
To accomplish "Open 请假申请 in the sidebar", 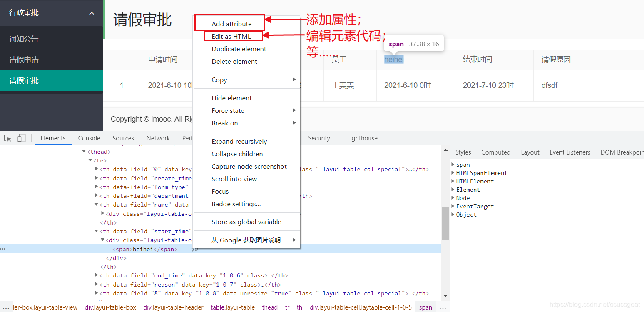I will tap(24, 60).
